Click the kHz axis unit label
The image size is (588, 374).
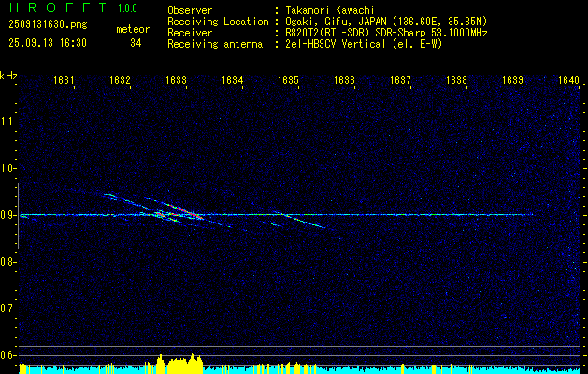pos(8,76)
